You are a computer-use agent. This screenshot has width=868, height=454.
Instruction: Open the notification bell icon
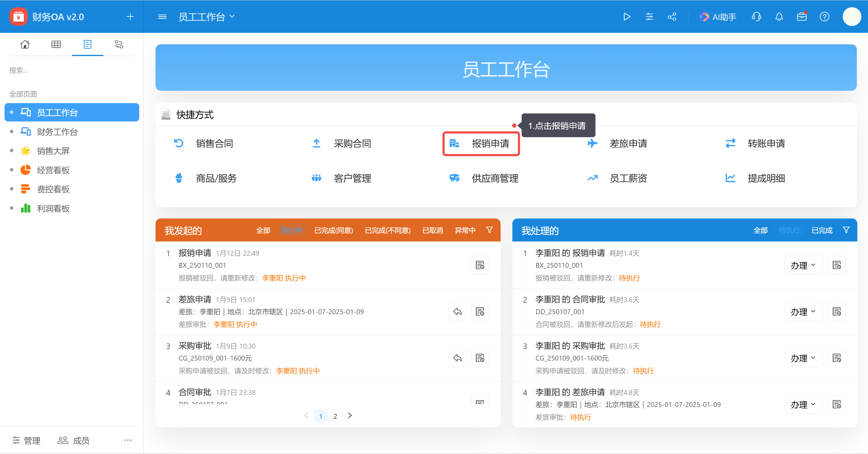[779, 17]
